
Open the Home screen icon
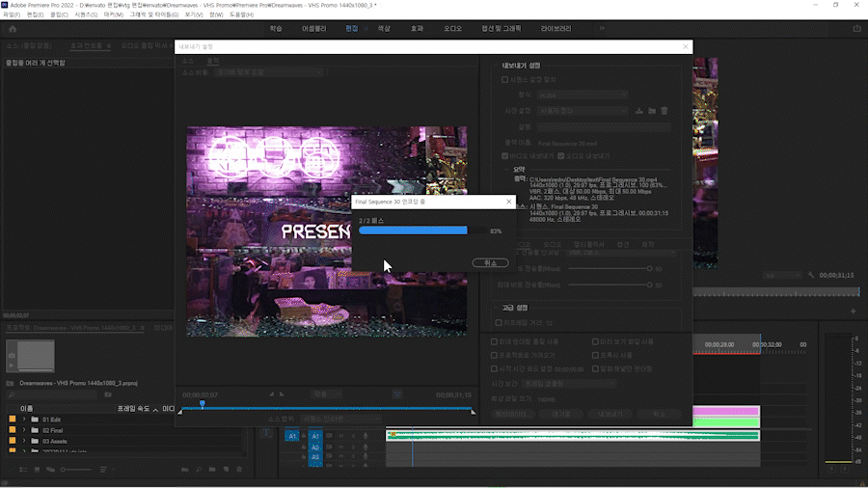[x=13, y=29]
